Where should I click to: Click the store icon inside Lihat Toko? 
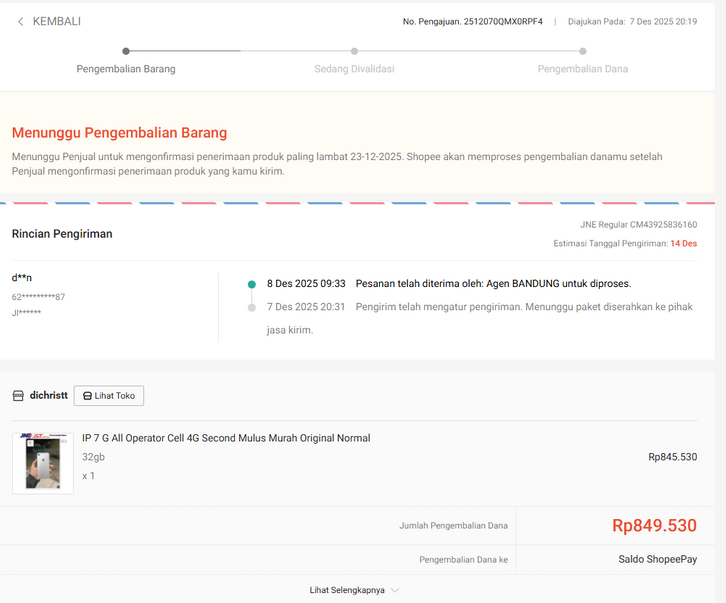(87, 396)
